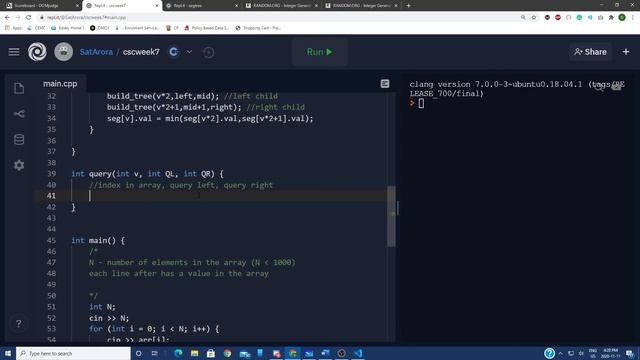Go to the SatArora profile link

96,52
